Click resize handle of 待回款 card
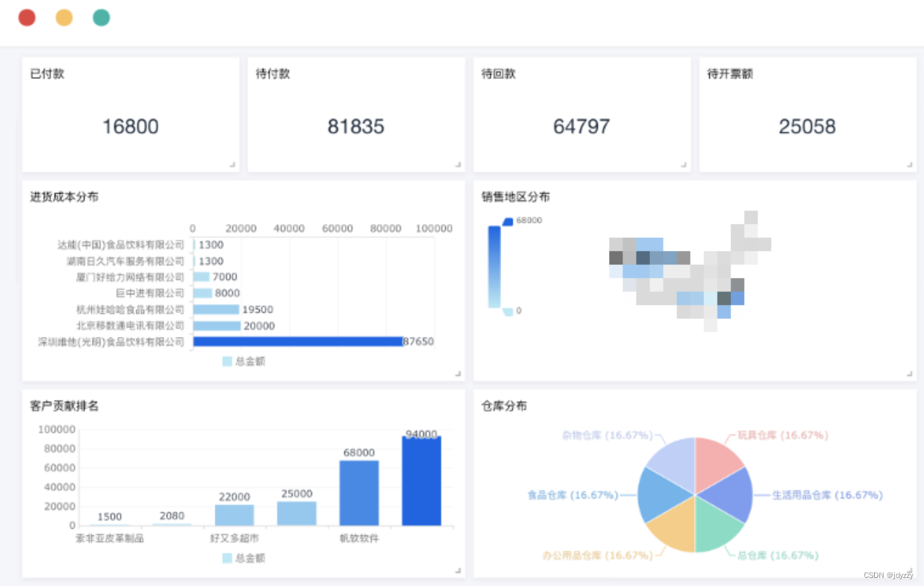This screenshot has width=924, height=586. point(684,164)
